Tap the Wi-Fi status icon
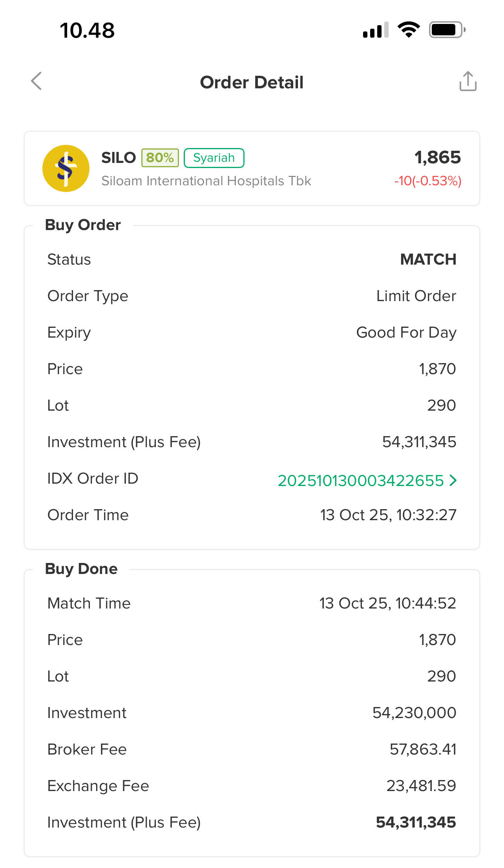Screen dimensions: 504x868 (409, 30)
